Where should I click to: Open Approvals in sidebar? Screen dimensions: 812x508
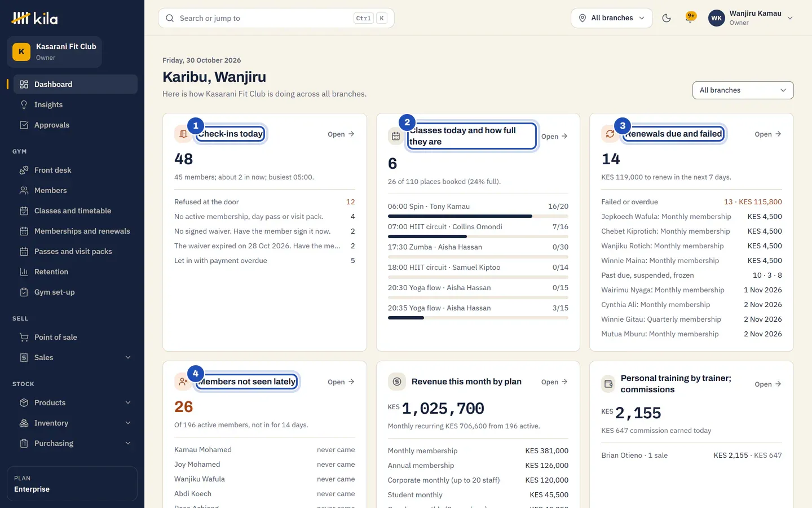(x=75, y=125)
